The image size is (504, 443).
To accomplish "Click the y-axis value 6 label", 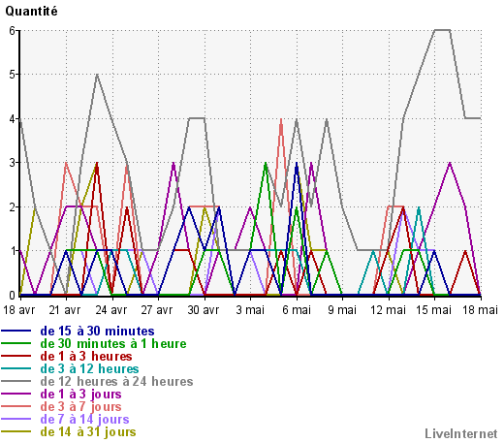I will [13, 30].
